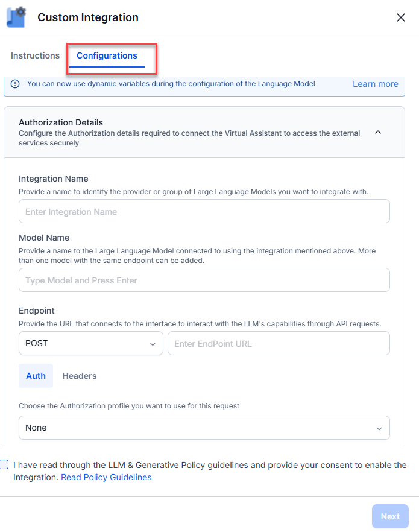
Task: Switch to the Instructions tab
Action: pos(35,55)
